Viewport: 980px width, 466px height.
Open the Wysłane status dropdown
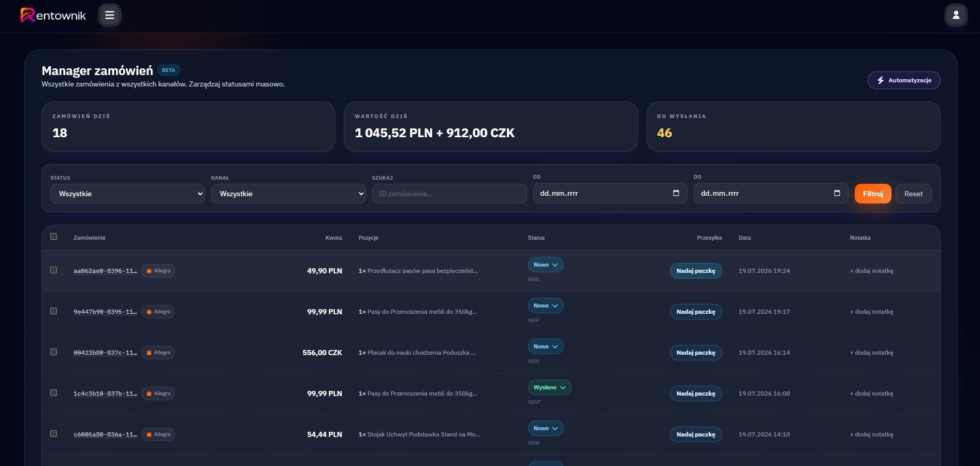(x=549, y=387)
